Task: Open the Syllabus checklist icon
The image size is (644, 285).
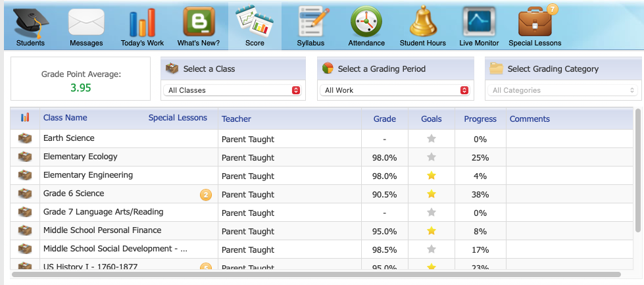Action: 310,23
